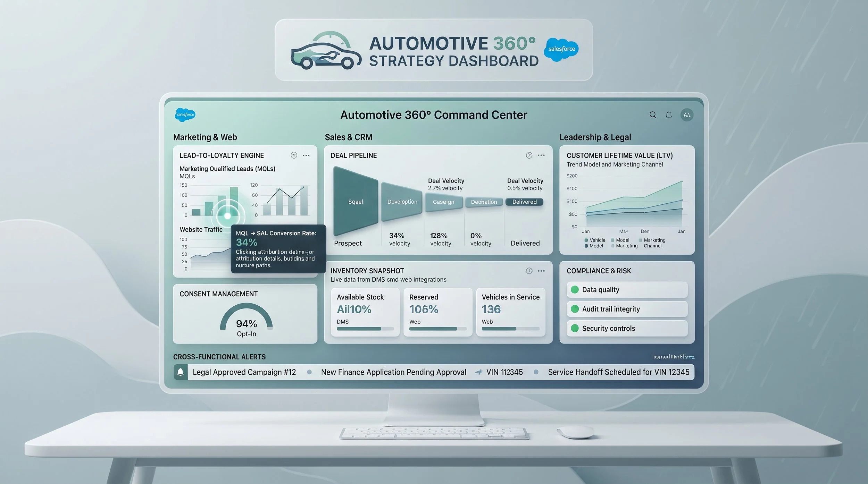
Task: Click the Reserved progress bar
Action: [x=438, y=329]
